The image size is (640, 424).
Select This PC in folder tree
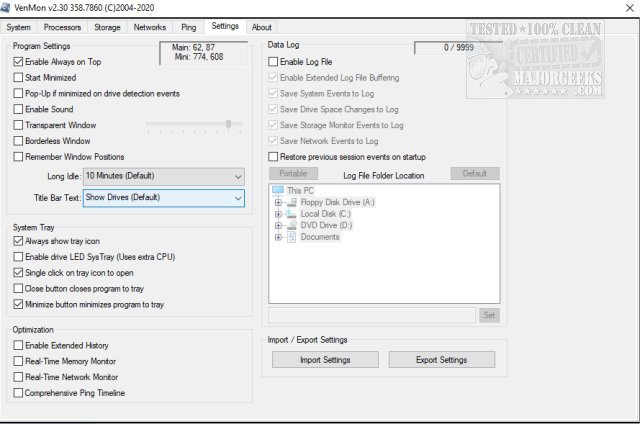tap(300, 191)
